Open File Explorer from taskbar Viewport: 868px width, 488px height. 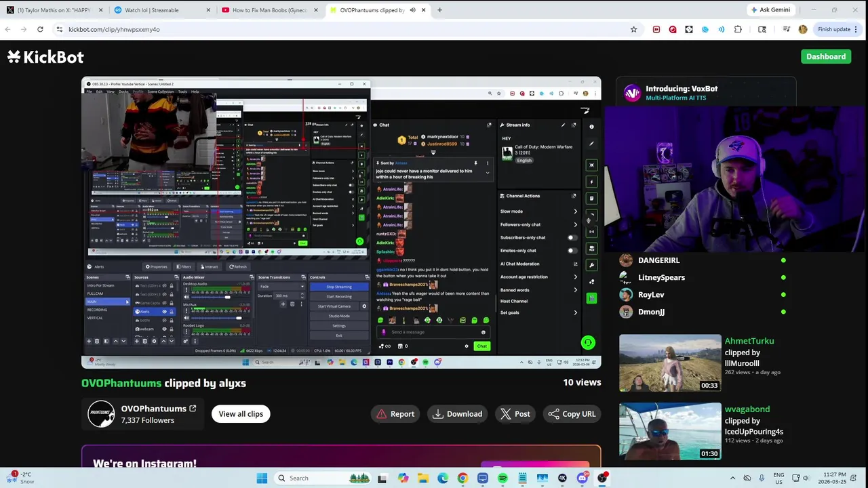point(423,479)
